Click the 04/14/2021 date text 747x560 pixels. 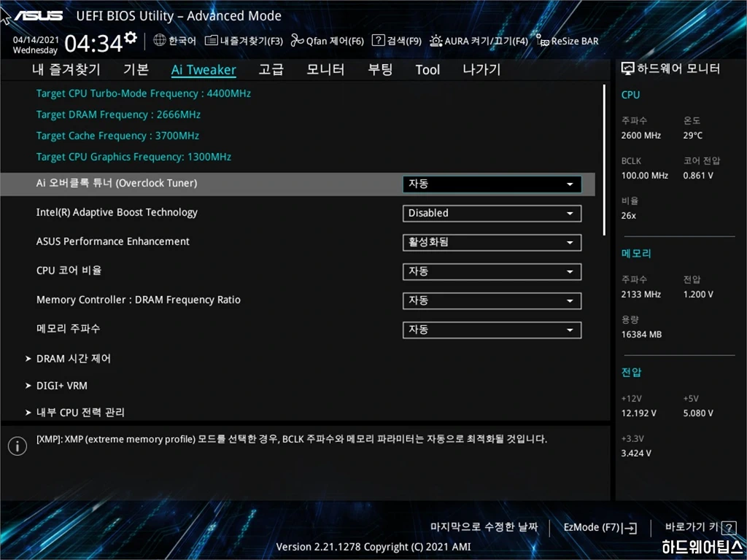click(36, 40)
